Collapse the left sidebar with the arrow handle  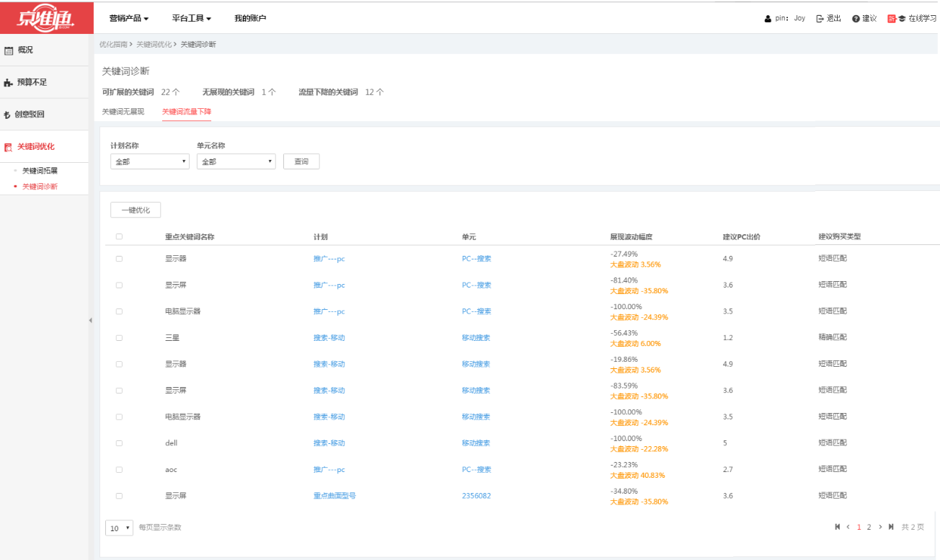90,320
